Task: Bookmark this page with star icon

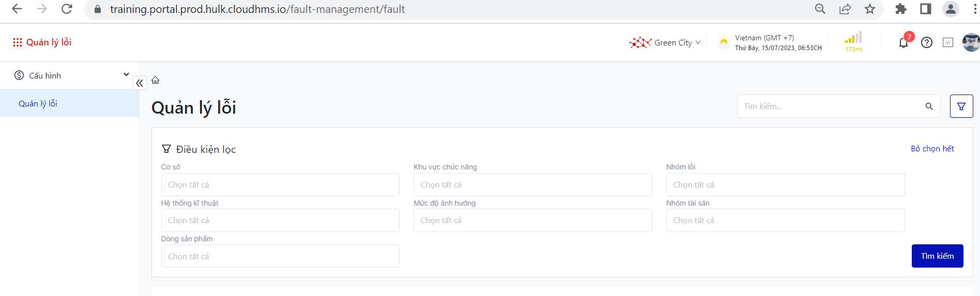Action: (x=870, y=9)
